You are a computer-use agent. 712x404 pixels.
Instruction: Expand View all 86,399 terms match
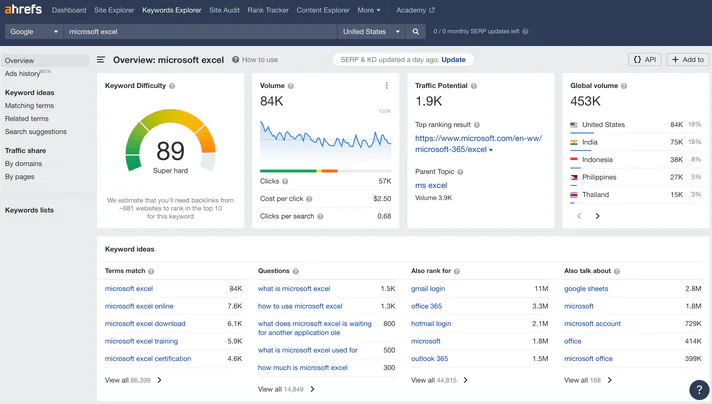tap(133, 380)
